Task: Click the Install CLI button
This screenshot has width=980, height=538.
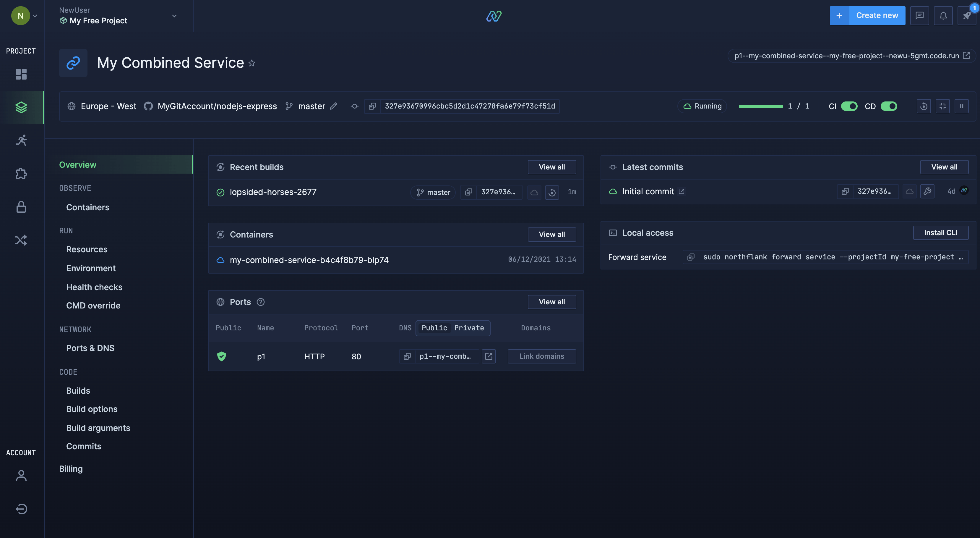Action: point(941,233)
